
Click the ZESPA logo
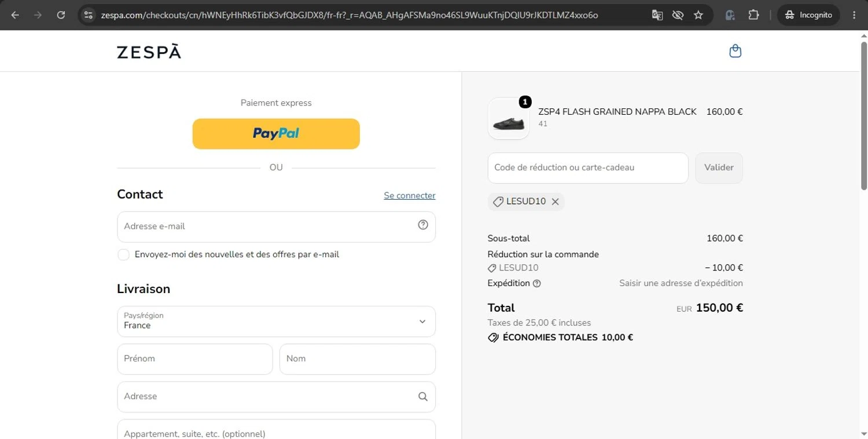149,52
